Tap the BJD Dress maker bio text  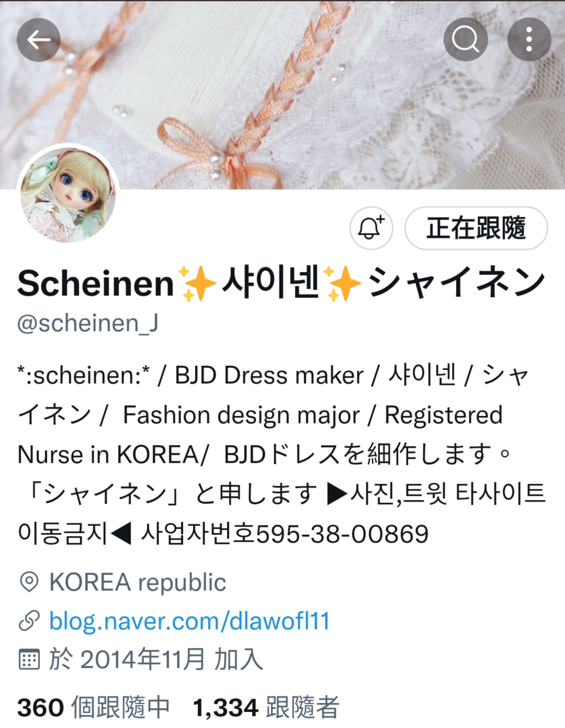pyautogui.click(x=269, y=375)
